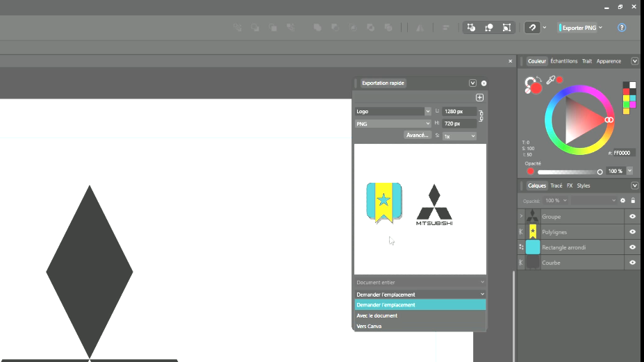The image size is (644, 362).
Task: Click the Exporter PNG button
Action: [x=581, y=28]
